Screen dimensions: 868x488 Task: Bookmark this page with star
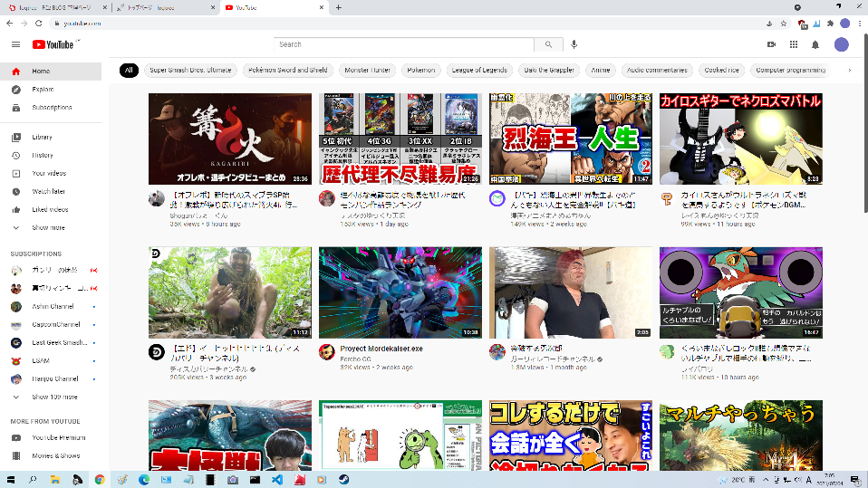click(x=784, y=24)
